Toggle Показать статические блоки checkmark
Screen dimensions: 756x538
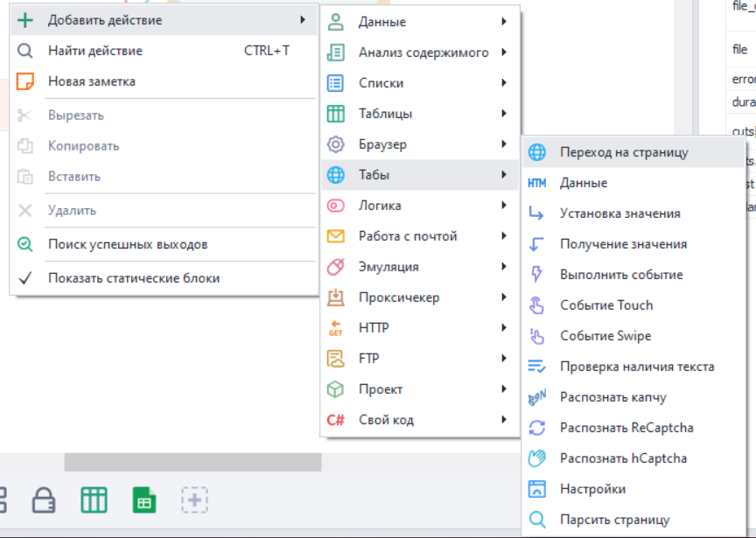click(25, 278)
